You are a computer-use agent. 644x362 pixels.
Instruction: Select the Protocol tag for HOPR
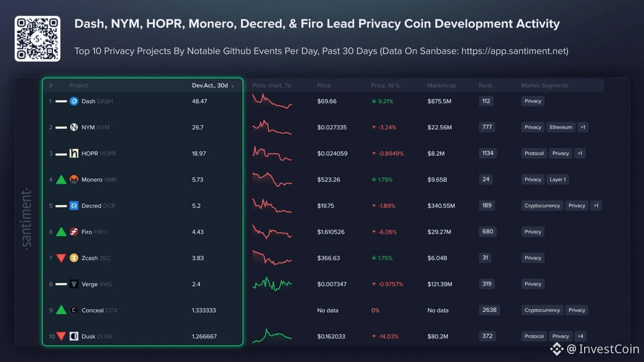click(534, 153)
